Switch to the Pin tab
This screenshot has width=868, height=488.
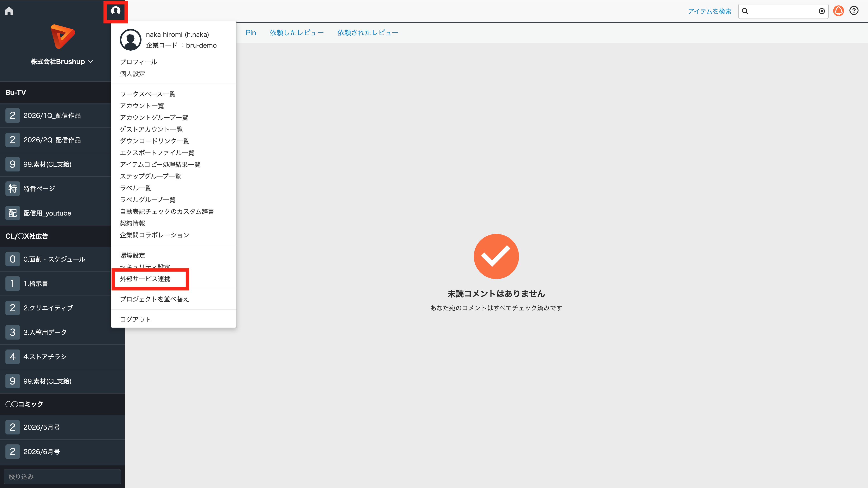[251, 33]
